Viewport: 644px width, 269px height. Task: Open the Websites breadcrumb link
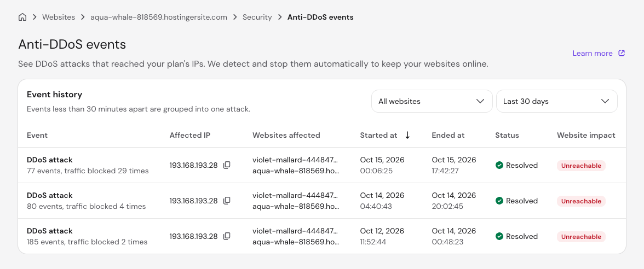pyautogui.click(x=59, y=17)
